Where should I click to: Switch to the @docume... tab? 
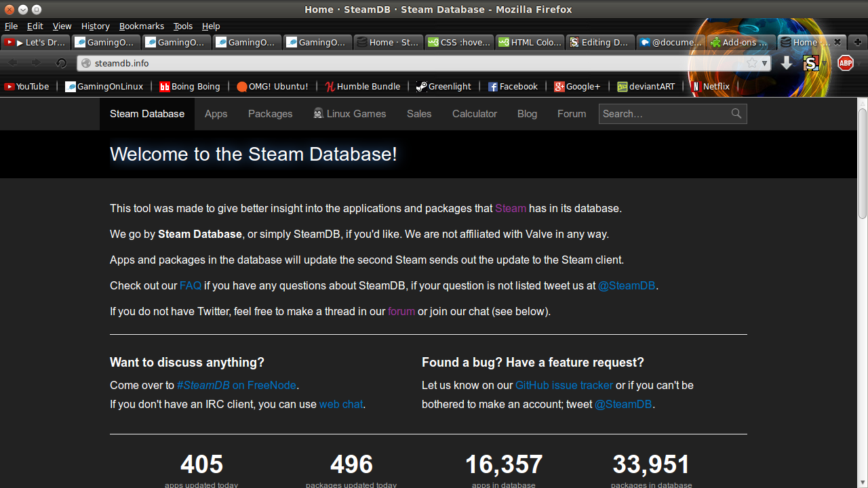point(671,42)
